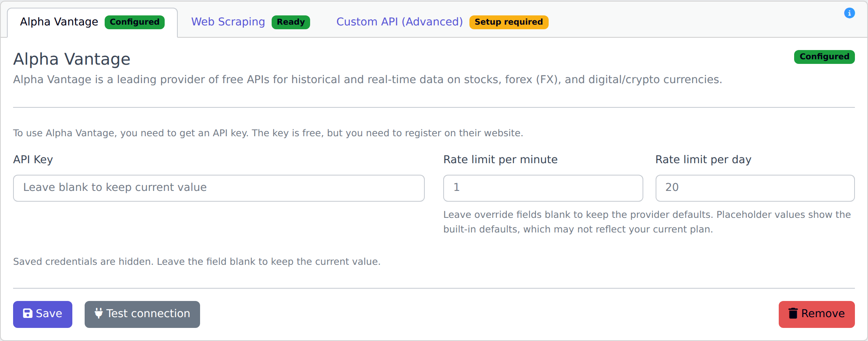
Task: Click the blue info icon
Action: [x=850, y=13]
